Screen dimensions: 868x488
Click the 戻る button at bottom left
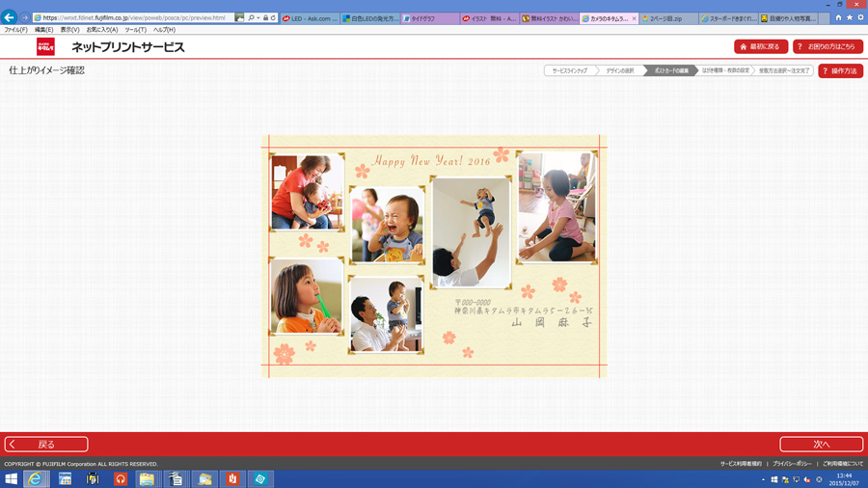(46, 445)
